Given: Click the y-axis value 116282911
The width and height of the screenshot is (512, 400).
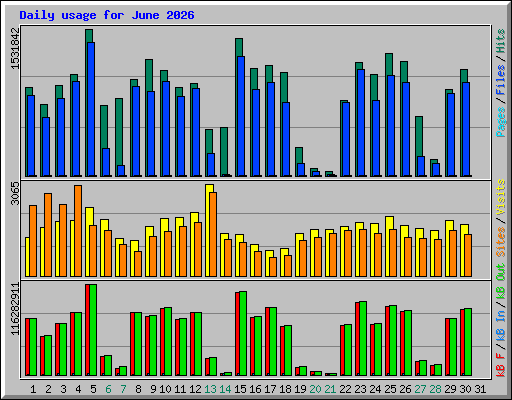Looking at the screenshot, I should (15, 309).
